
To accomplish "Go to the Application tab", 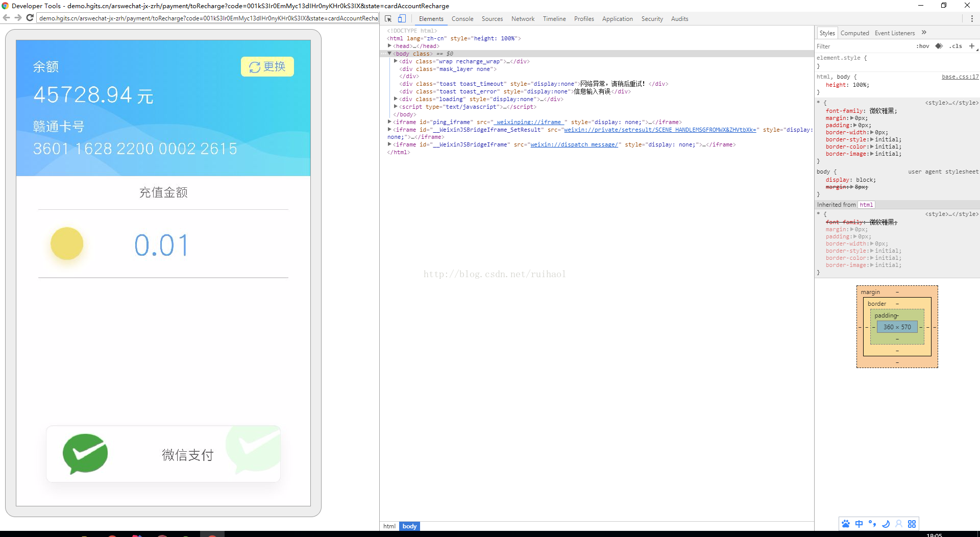I will coord(617,19).
